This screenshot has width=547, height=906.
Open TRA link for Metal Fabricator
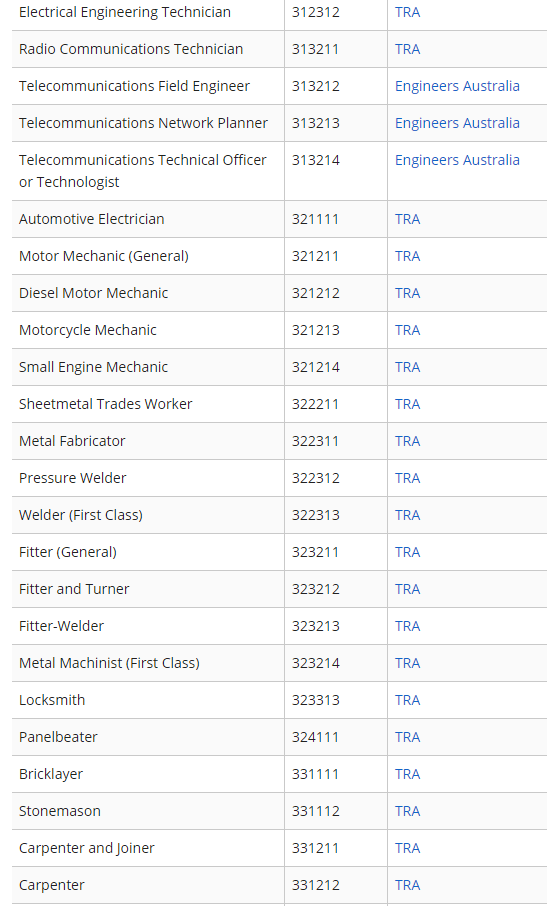coord(407,441)
